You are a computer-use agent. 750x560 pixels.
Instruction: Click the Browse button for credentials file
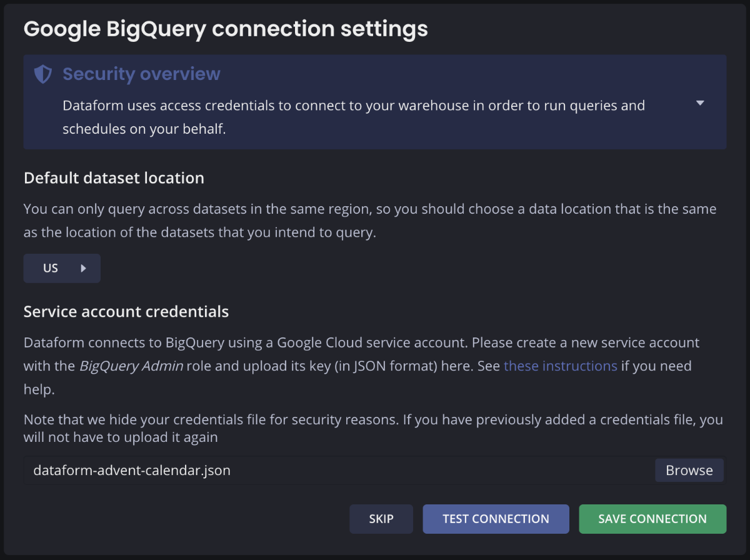click(689, 471)
